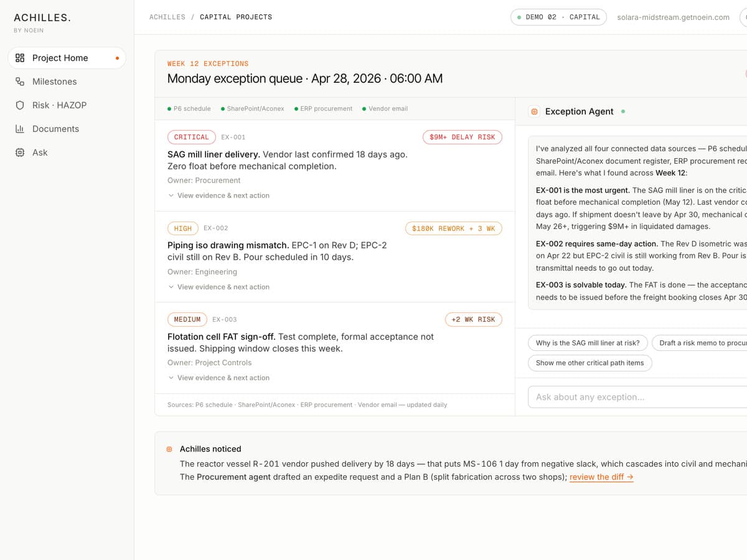Expand evidence for Piping iso drawing mismatch

click(218, 287)
